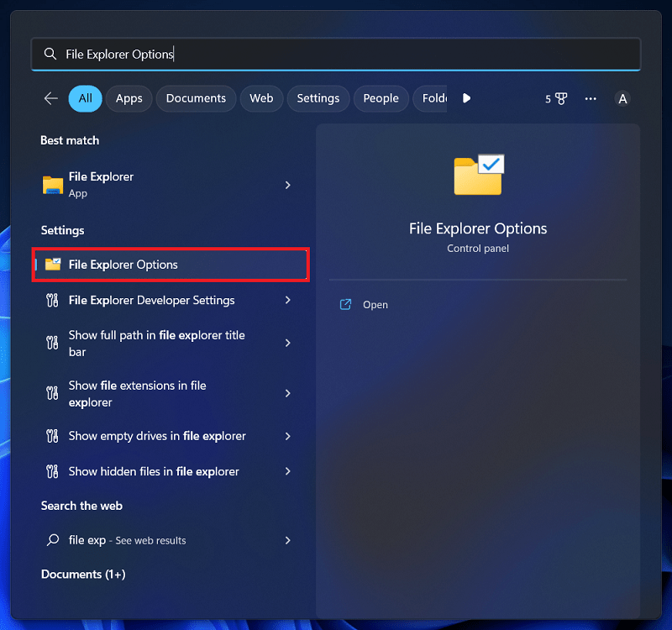The image size is (672, 630).
Task: Select the Web search filter
Action: click(261, 98)
